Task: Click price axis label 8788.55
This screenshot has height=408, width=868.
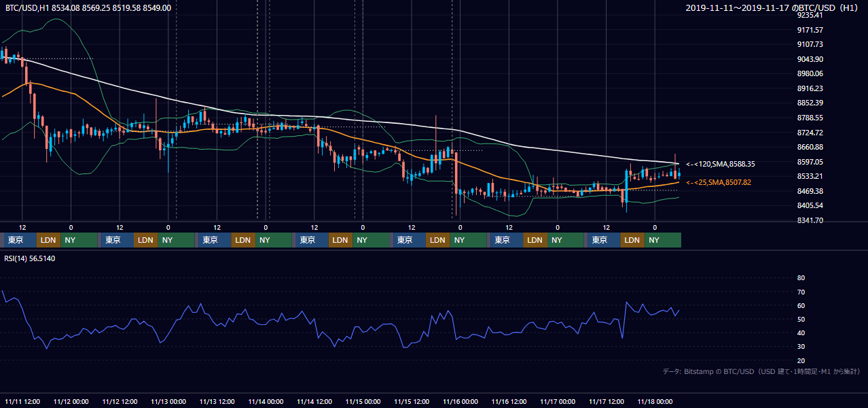Action: pyautogui.click(x=810, y=118)
